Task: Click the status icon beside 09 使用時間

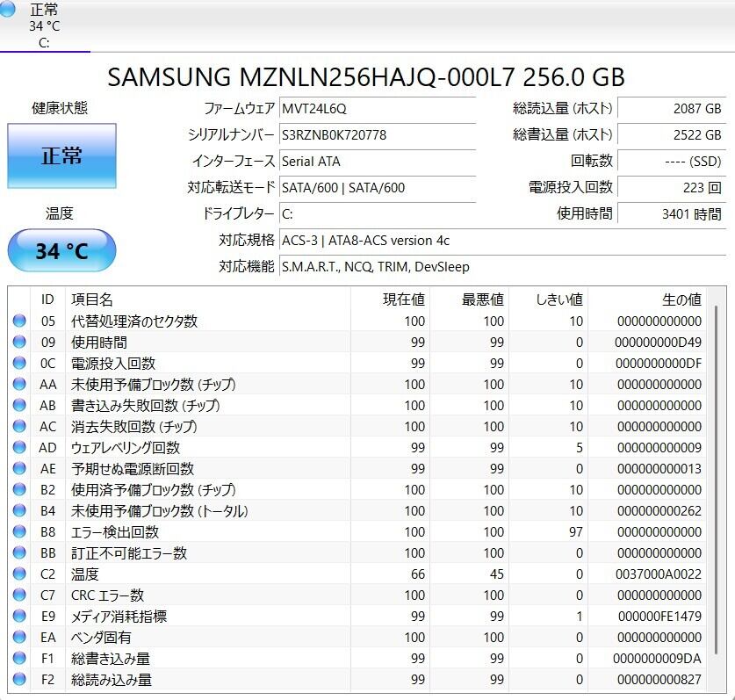Action: [x=19, y=343]
